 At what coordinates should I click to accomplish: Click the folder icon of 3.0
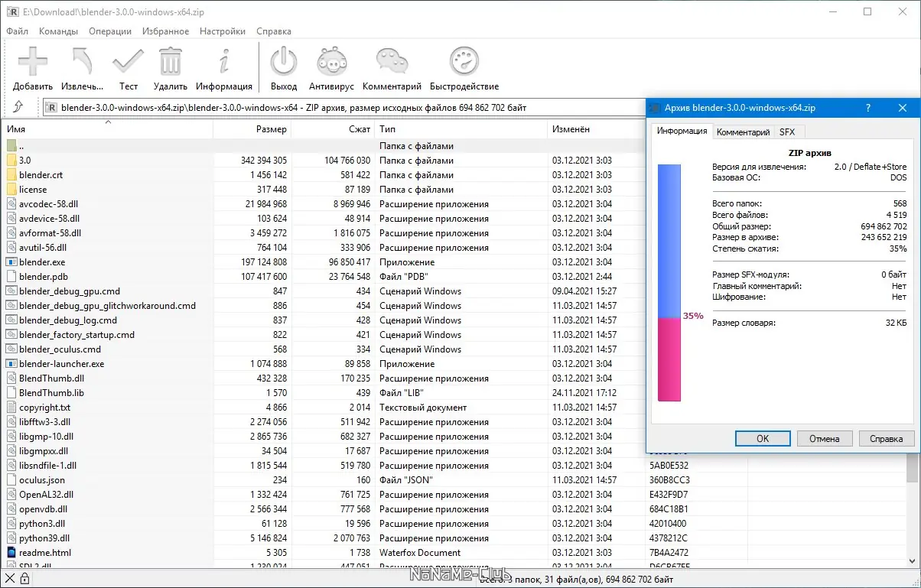pyautogui.click(x=11, y=160)
